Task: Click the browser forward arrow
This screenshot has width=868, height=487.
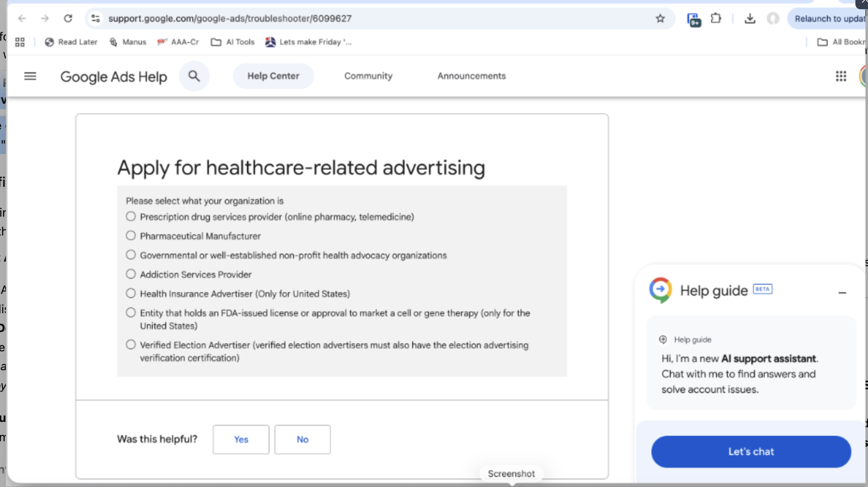Action: pyautogui.click(x=45, y=18)
